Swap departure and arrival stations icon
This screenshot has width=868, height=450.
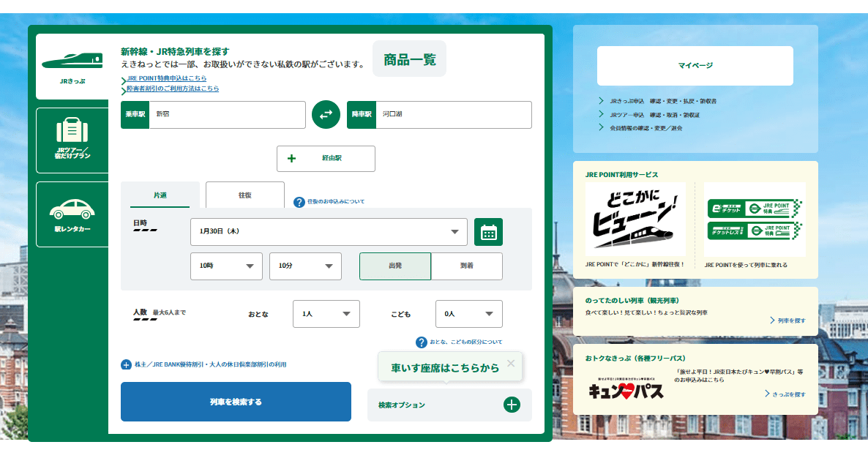(326, 114)
